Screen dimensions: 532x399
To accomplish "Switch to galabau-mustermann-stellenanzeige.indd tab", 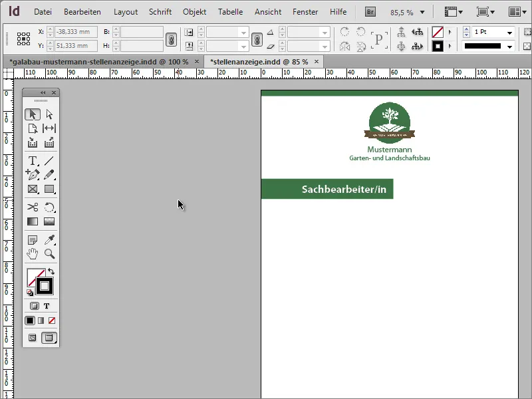I will [x=98, y=62].
